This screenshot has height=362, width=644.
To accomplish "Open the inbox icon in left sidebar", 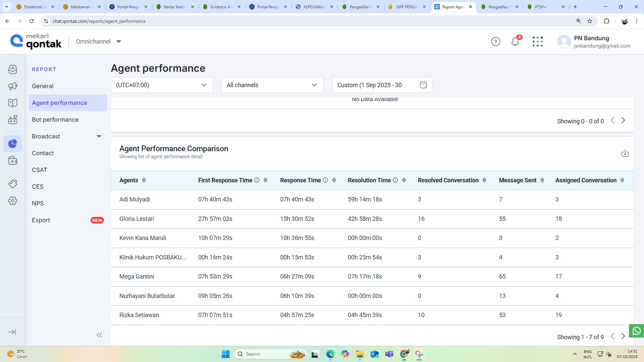I will click(x=13, y=69).
